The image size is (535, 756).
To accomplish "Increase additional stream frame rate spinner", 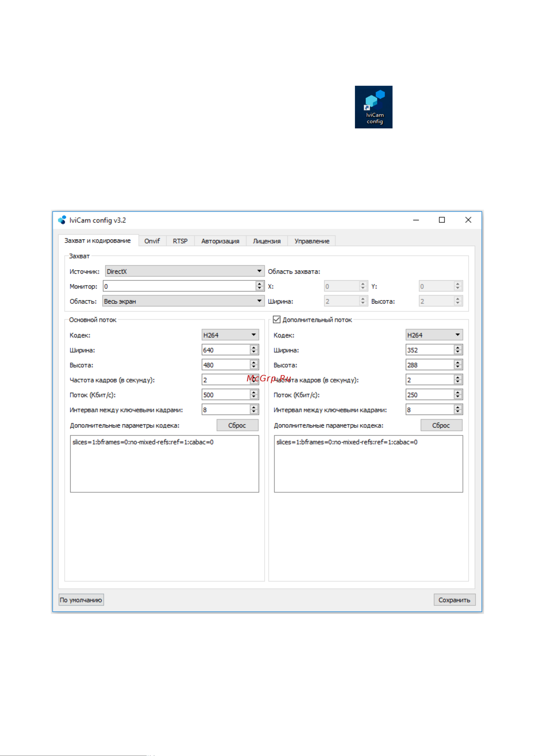I will pyautogui.click(x=458, y=377).
